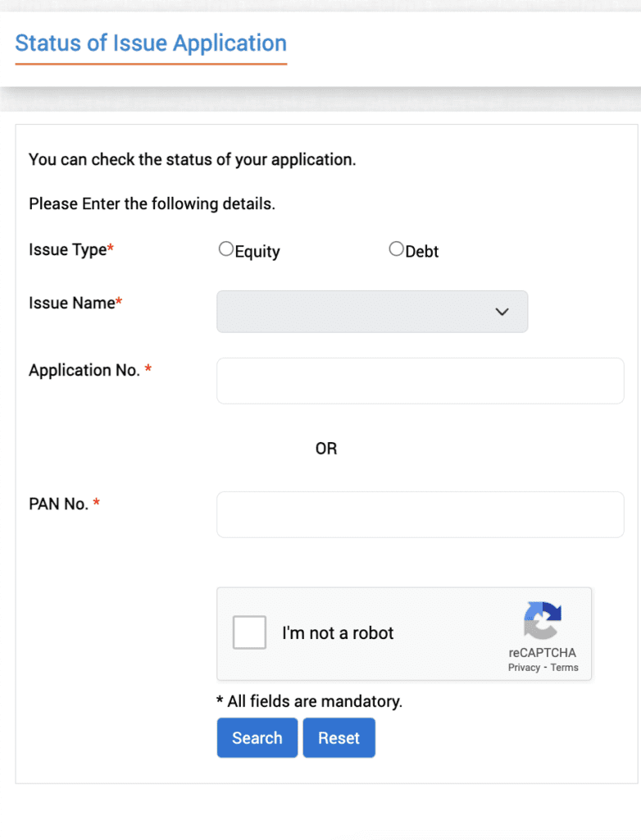The image size is (641, 840).
Task: Open the Issue Name dropdown
Action: [x=371, y=312]
